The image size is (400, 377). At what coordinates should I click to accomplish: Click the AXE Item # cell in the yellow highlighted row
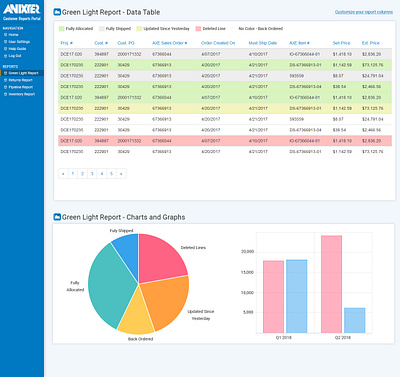pyautogui.click(x=305, y=108)
